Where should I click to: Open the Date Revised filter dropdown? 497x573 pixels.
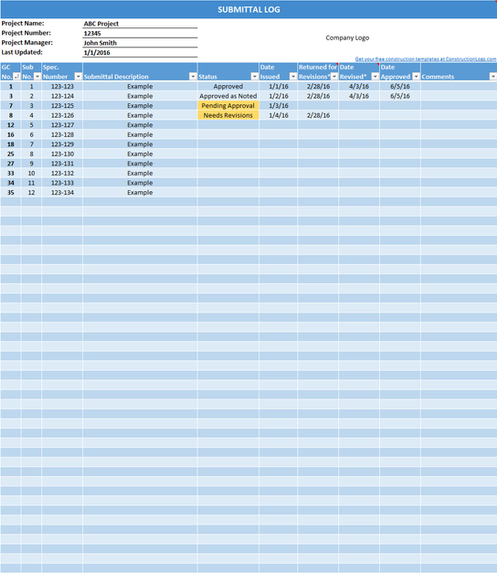click(x=375, y=76)
